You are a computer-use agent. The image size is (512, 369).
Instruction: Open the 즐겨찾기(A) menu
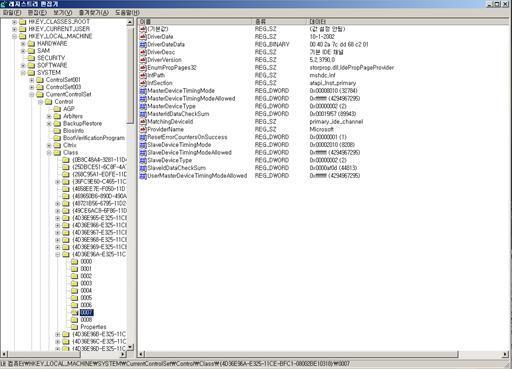pos(94,13)
